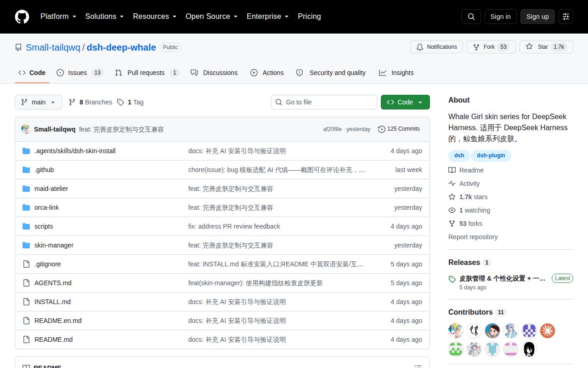Click the dsh topic tag
Screen dimensions: 588x368
pyautogui.click(x=459, y=155)
